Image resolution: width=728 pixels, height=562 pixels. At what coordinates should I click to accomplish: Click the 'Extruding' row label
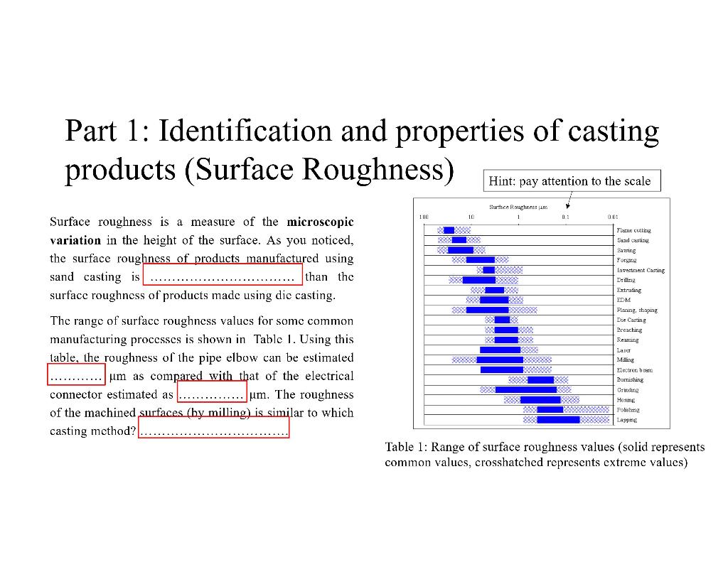628,290
